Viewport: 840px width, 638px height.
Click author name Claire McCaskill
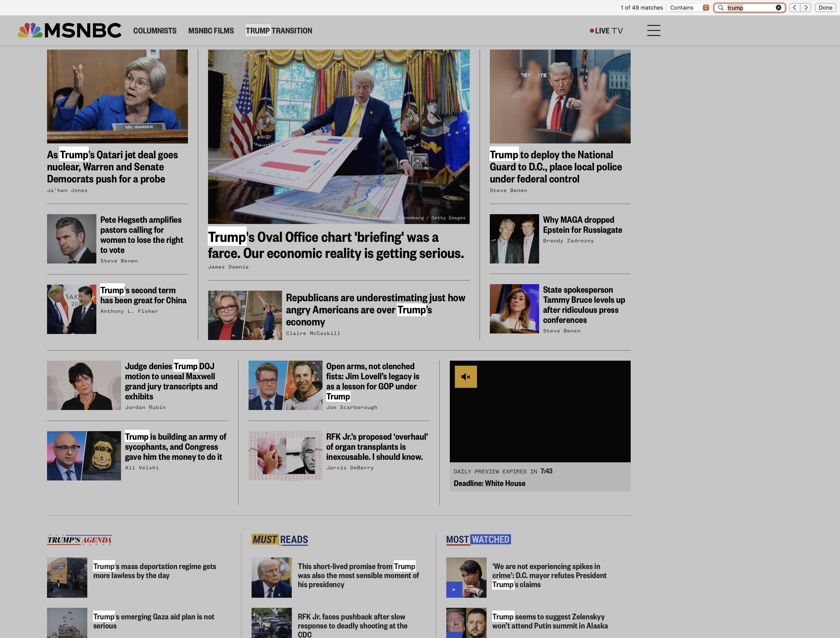pyautogui.click(x=313, y=333)
